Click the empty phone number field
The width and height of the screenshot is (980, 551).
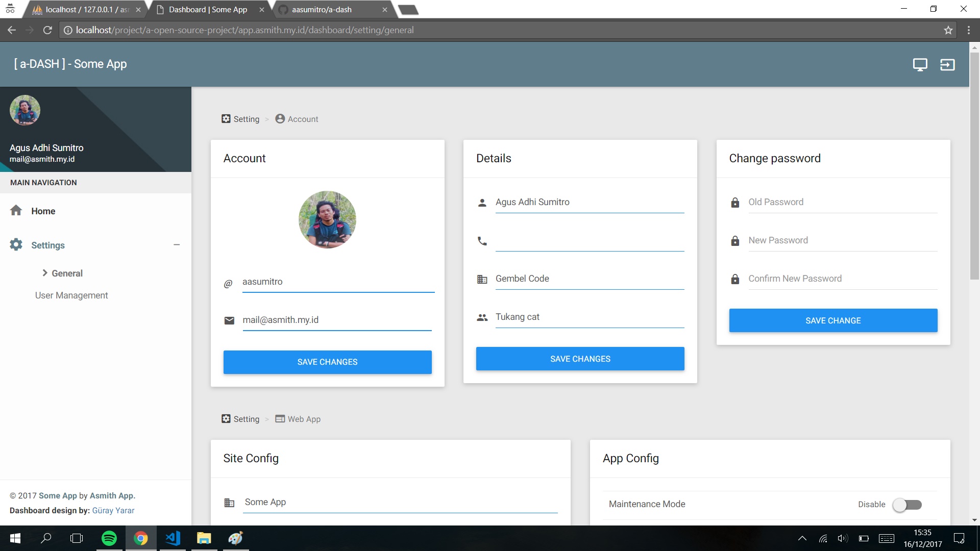click(x=590, y=241)
